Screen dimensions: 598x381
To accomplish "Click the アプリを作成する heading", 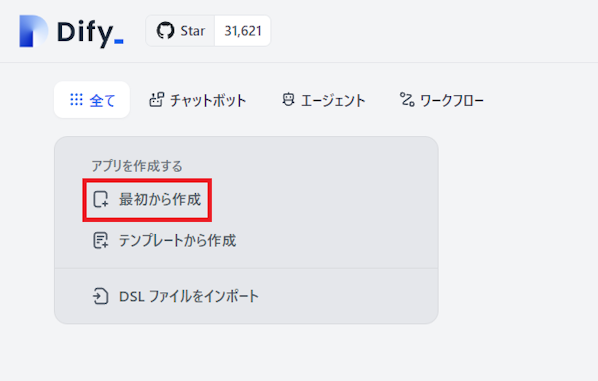I will click(137, 166).
